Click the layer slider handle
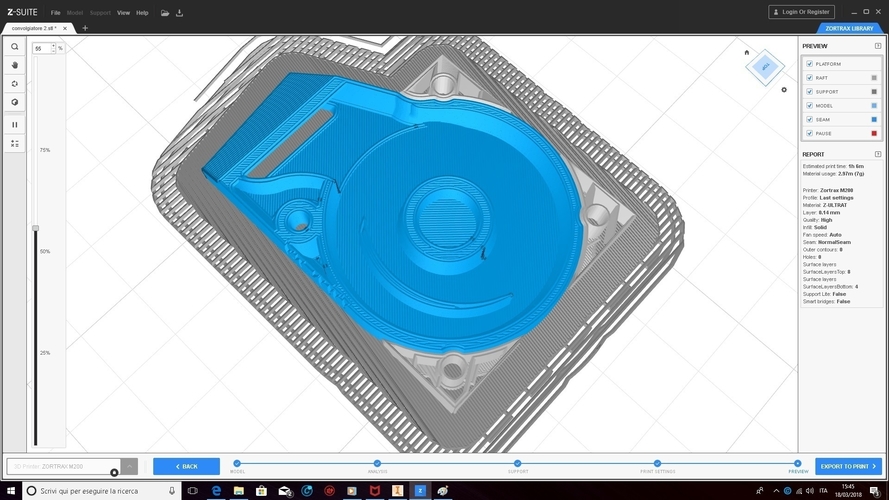 (35, 228)
